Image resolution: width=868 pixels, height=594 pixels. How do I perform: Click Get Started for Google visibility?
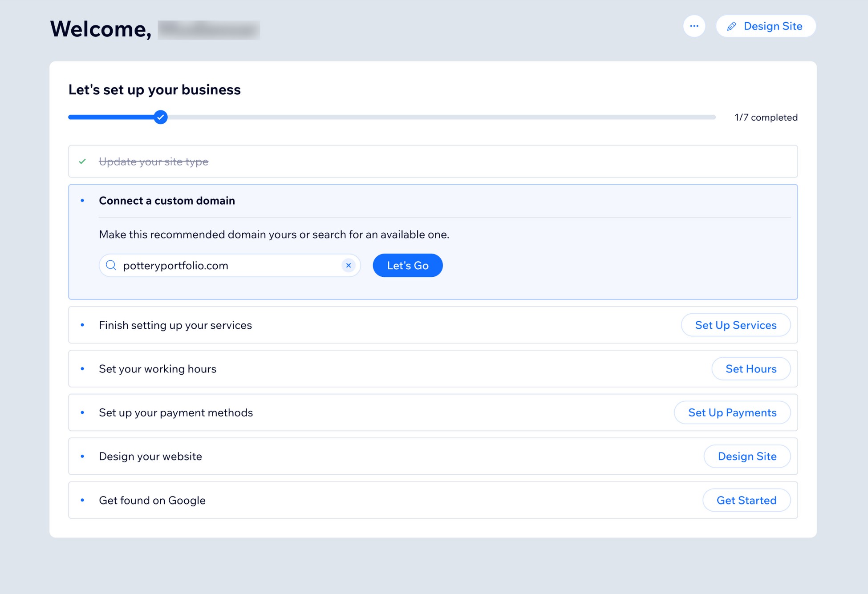(746, 500)
